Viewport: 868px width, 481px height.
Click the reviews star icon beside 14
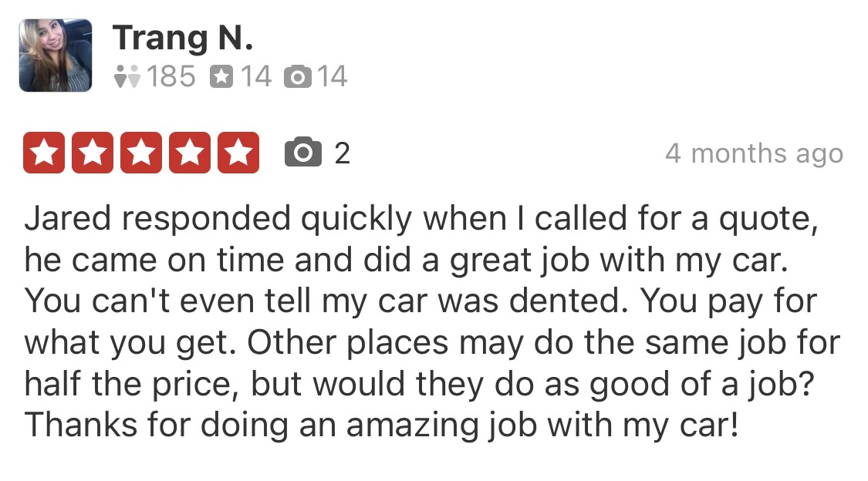coord(221,76)
